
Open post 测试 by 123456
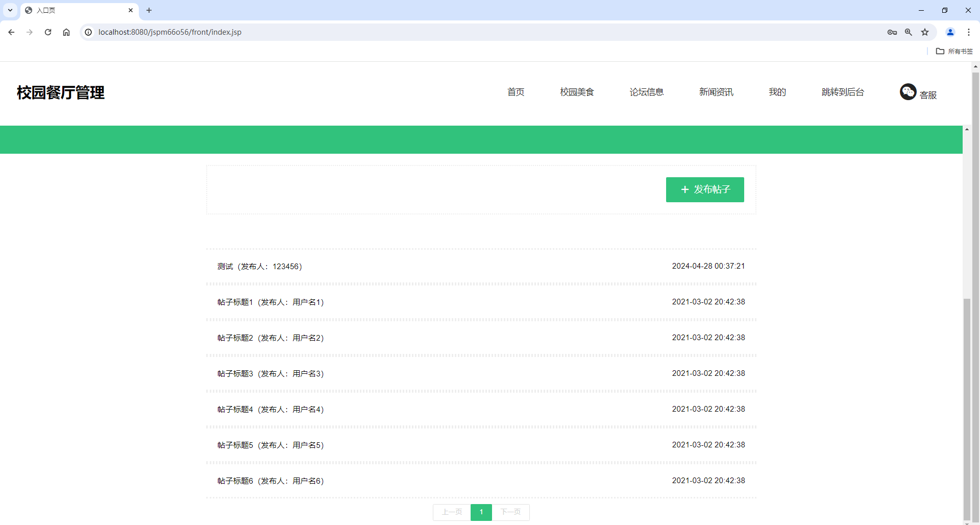point(259,266)
